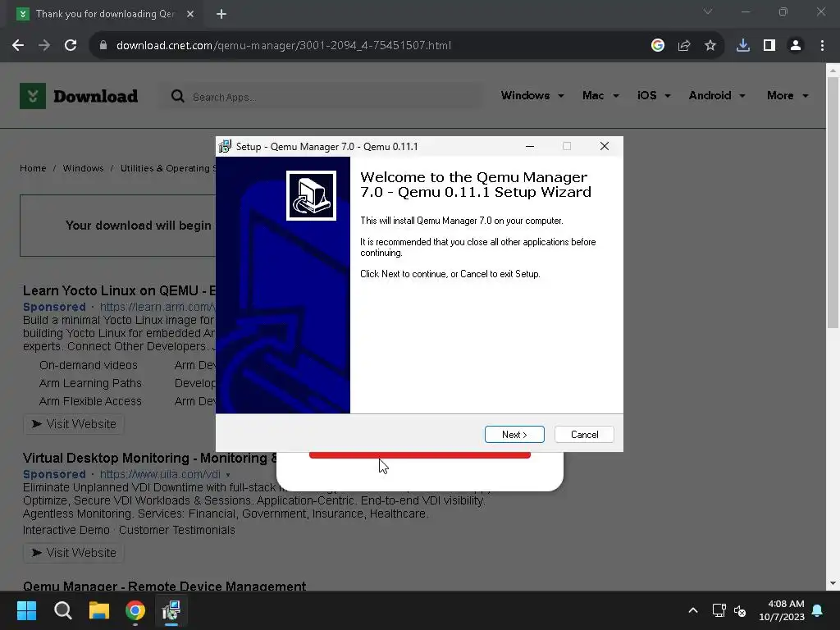Expand the Windows menu on Download.com
Viewport: 840px width, 630px height.
pyautogui.click(x=532, y=95)
